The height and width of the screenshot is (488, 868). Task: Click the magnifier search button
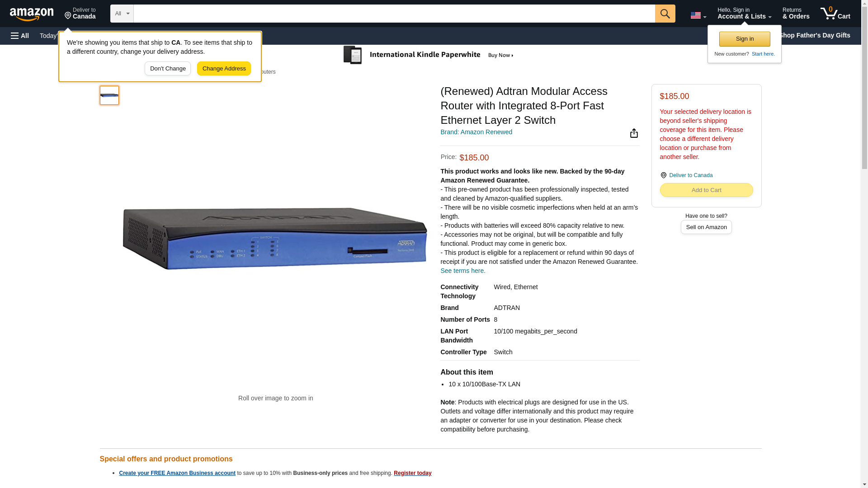(665, 14)
